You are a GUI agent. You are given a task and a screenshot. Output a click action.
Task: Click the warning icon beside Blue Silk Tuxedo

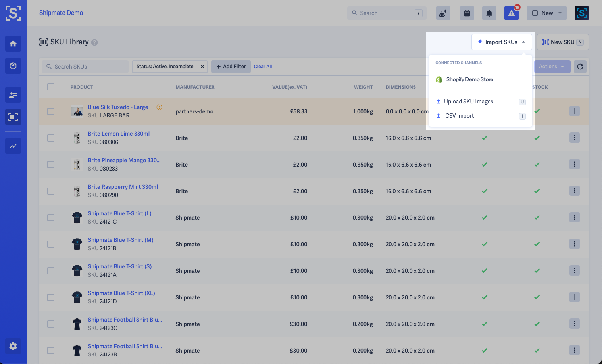click(159, 107)
